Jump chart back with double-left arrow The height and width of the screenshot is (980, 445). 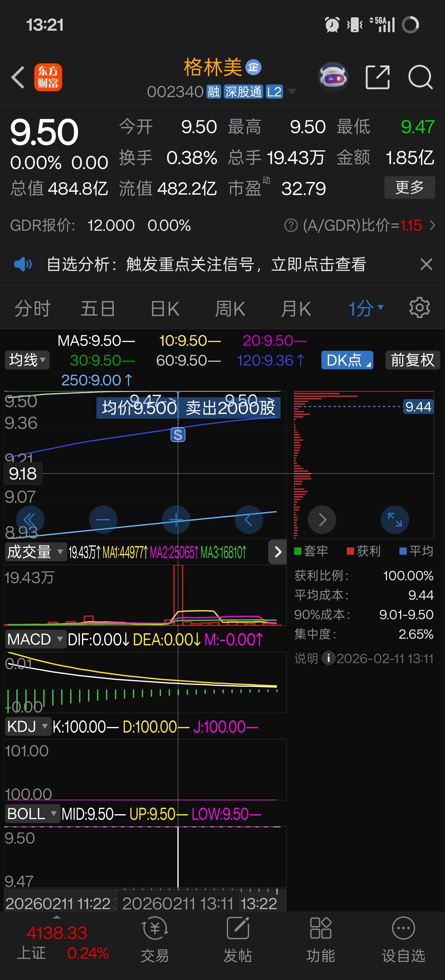(30, 519)
